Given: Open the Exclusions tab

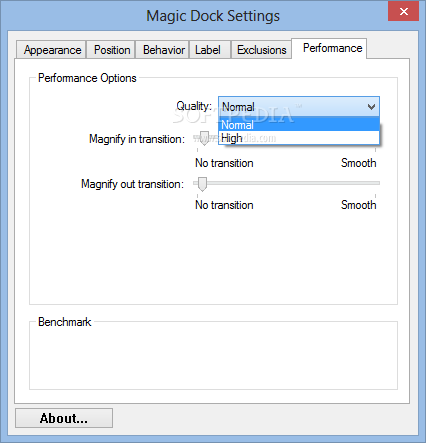Looking at the screenshot, I should pos(261,50).
